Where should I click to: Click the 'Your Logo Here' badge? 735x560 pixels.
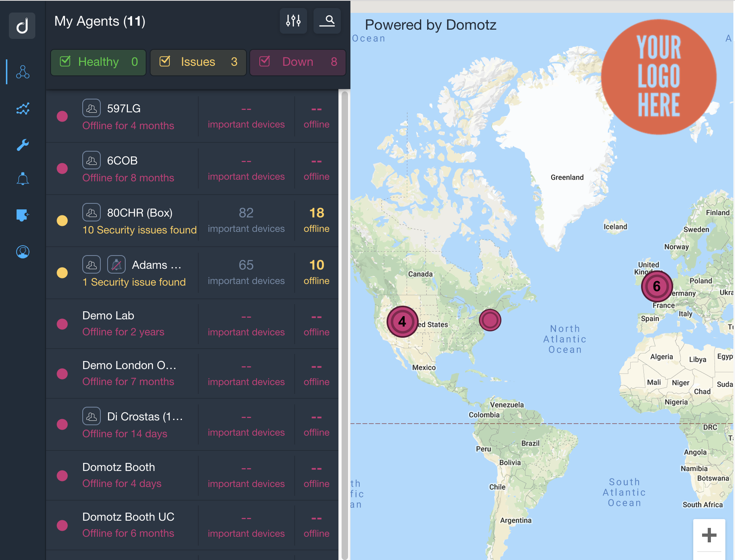(x=658, y=77)
